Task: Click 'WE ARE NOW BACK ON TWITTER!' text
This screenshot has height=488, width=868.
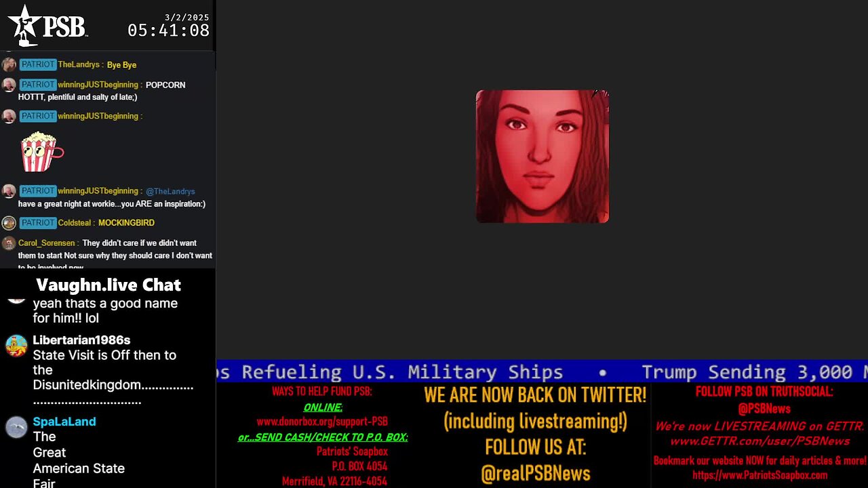Action: [535, 394]
